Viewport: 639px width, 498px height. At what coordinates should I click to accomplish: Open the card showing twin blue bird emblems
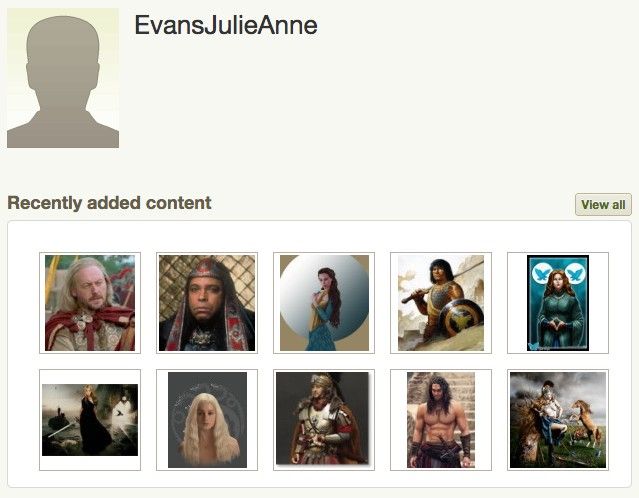pyautogui.click(x=558, y=303)
